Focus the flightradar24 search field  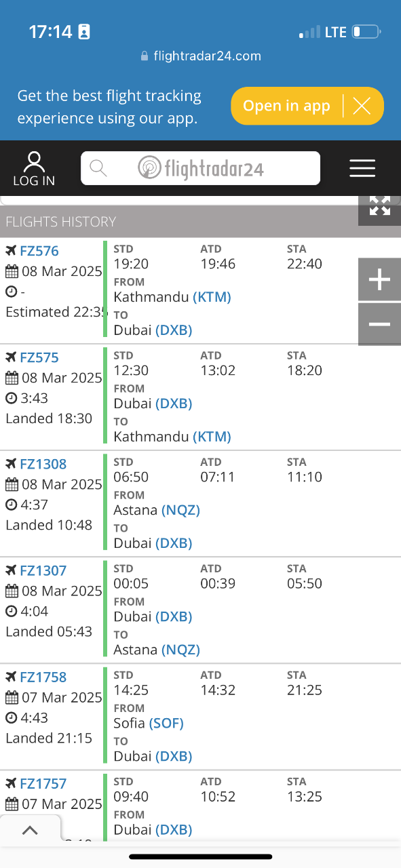pos(200,167)
